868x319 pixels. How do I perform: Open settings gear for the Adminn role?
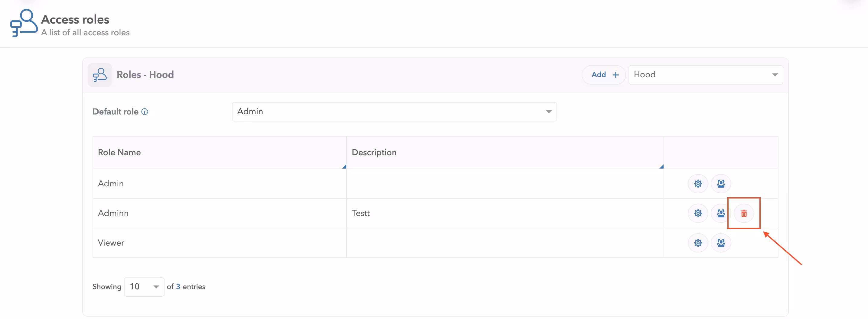coord(697,213)
